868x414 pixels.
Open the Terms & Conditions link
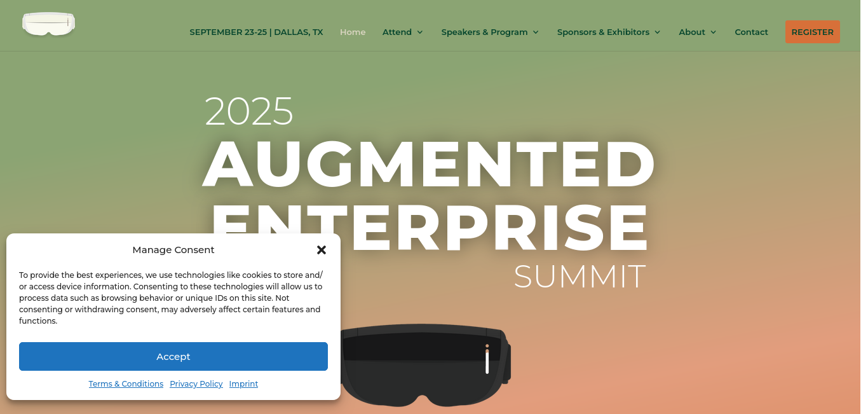126,384
